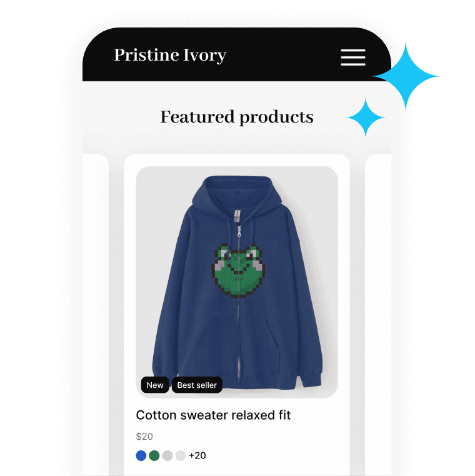The image size is (475, 476).
Task: Click the hoodie front pocket area
Action: click(x=237, y=343)
